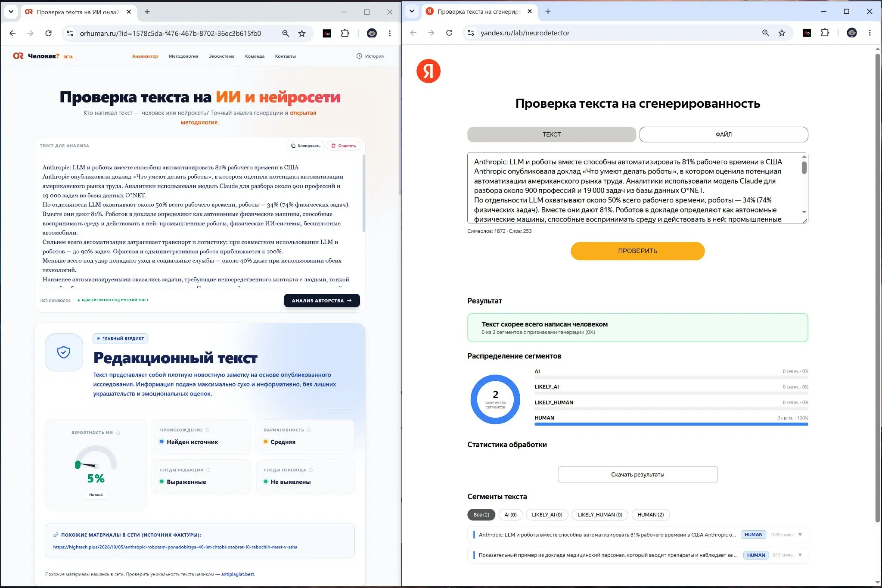
Task: Open the tab search dropdown in Yandex window
Action: (412, 12)
